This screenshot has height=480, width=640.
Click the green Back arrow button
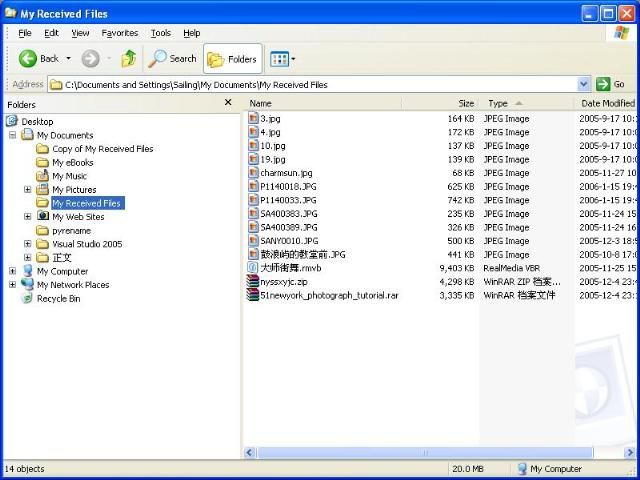(x=28, y=59)
